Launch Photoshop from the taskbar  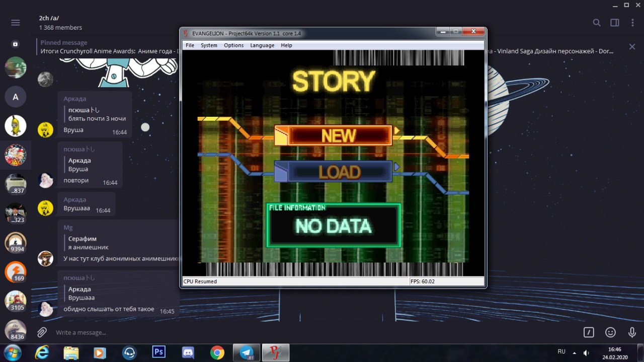click(x=159, y=352)
